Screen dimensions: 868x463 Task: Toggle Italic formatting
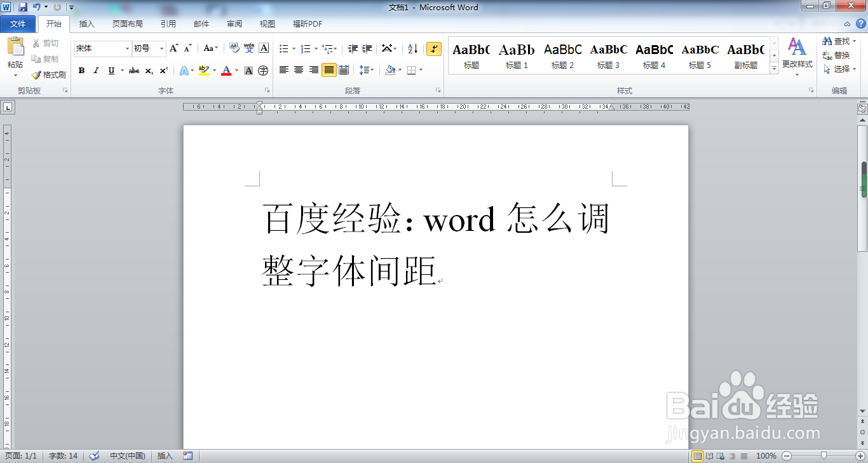96,71
